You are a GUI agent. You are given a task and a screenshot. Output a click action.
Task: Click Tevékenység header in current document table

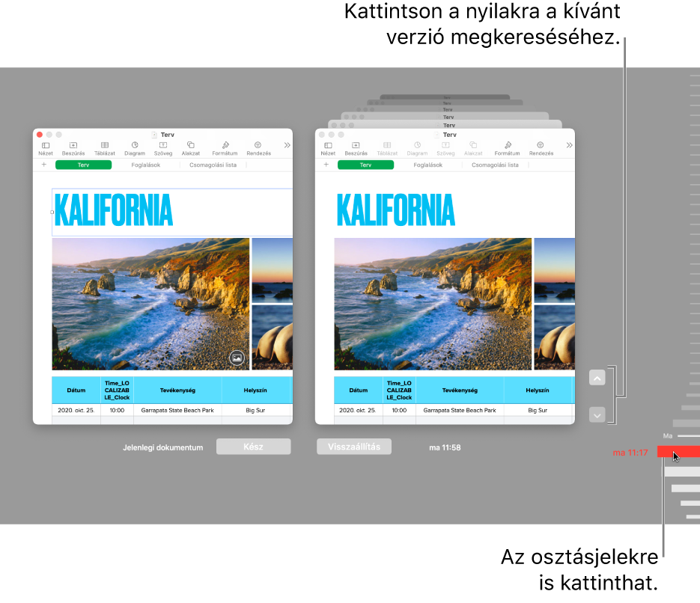177,391
